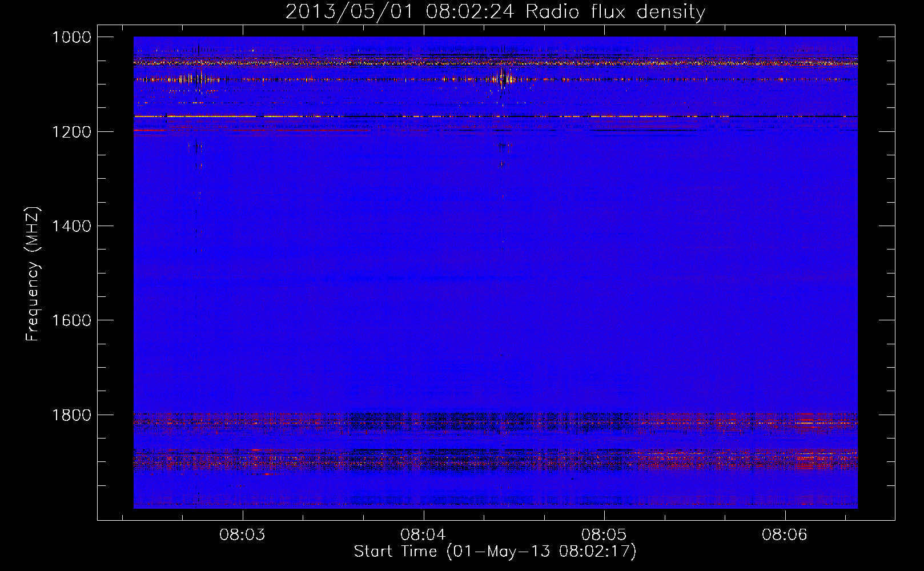Click the 08:05 time tick label
The height and width of the screenshot is (571, 924).
604,534
